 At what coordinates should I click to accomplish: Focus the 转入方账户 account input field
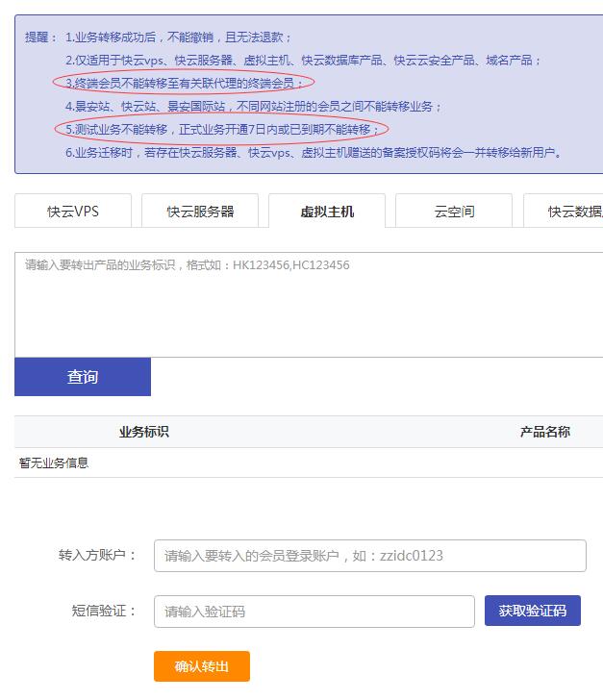369,556
